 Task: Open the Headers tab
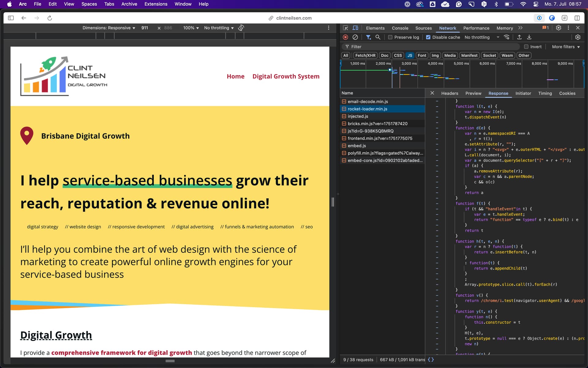coord(450,93)
